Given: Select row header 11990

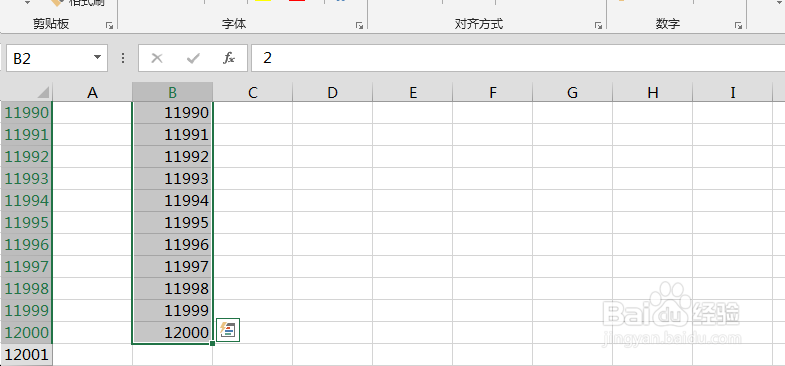Looking at the screenshot, I should point(26,113).
